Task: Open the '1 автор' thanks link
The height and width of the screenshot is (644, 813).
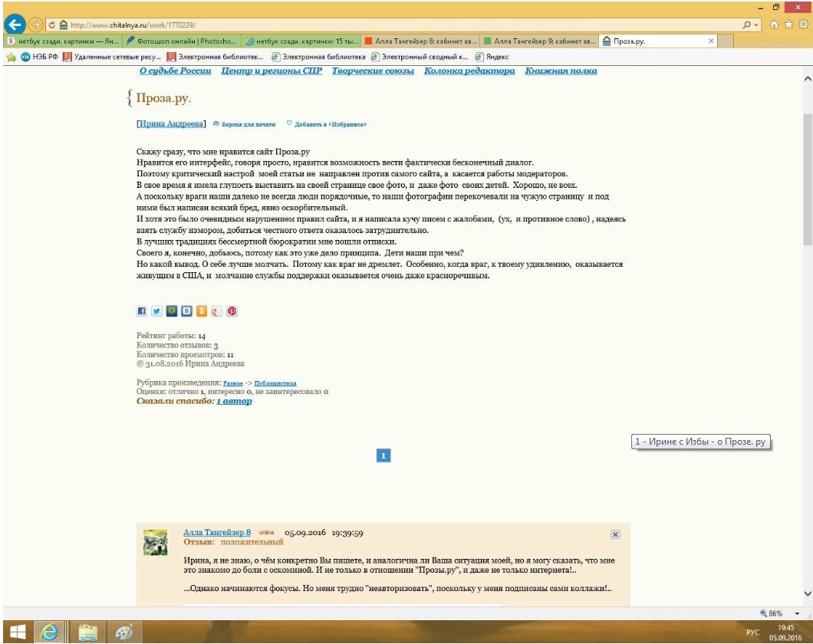Action: coord(234,401)
